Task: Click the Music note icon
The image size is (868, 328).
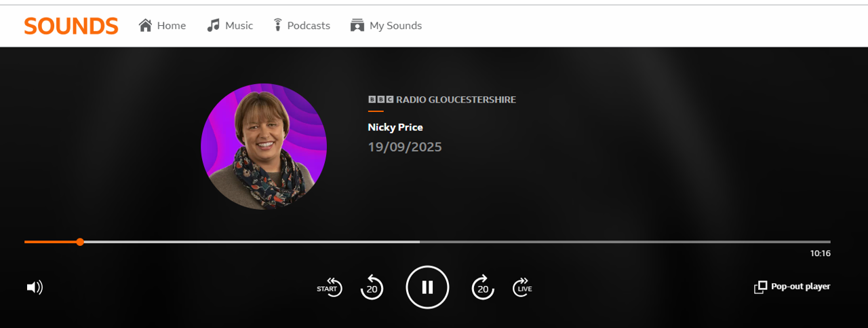Action: tap(214, 25)
